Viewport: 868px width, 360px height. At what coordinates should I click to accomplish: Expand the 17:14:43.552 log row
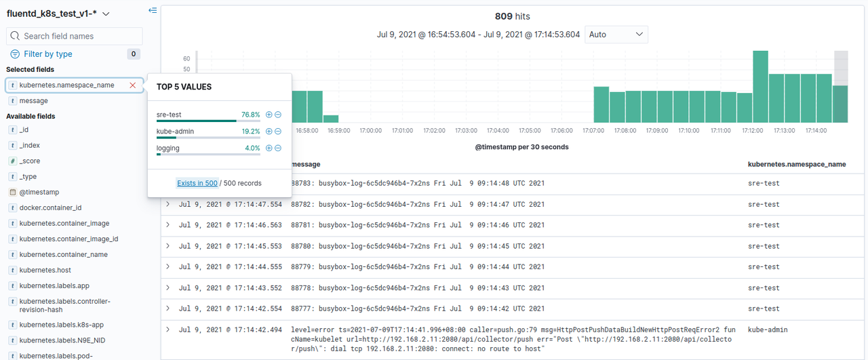pyautogui.click(x=167, y=288)
